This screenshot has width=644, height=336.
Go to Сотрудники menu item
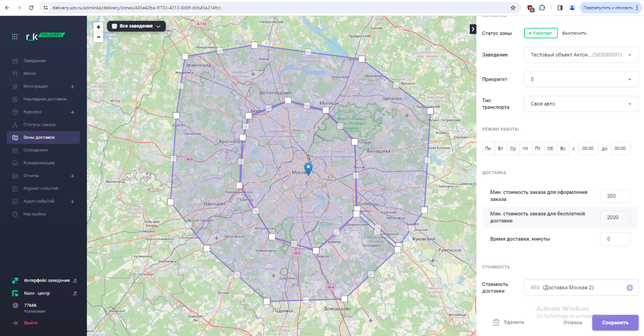coord(35,150)
